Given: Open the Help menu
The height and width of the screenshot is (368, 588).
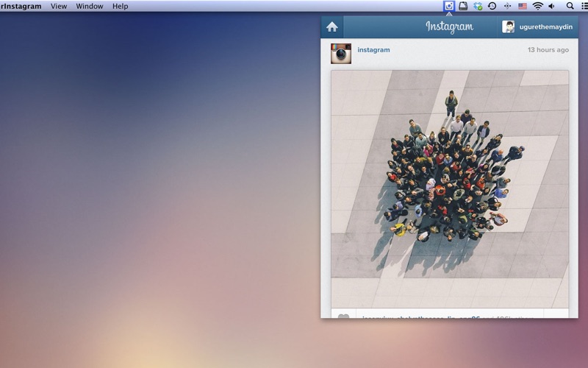Looking at the screenshot, I should 120,6.
